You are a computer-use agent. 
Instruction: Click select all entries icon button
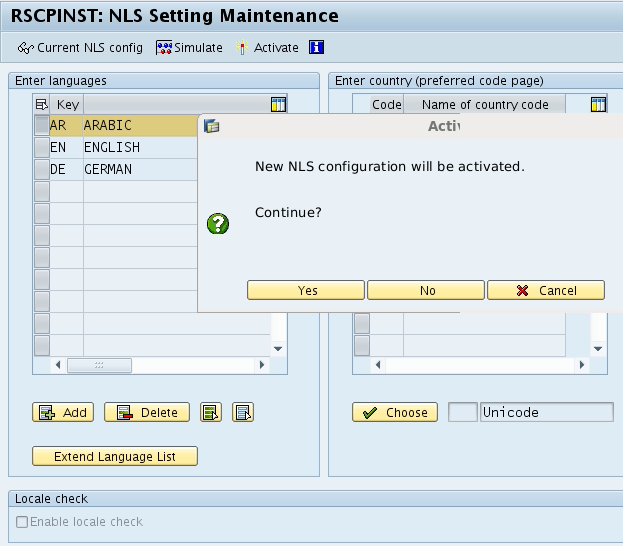pyautogui.click(x=211, y=412)
